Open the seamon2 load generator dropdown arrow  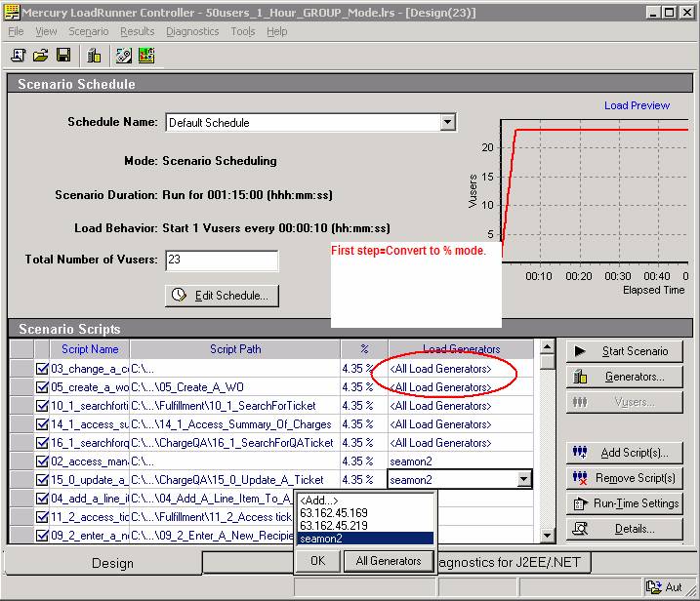[x=523, y=480]
